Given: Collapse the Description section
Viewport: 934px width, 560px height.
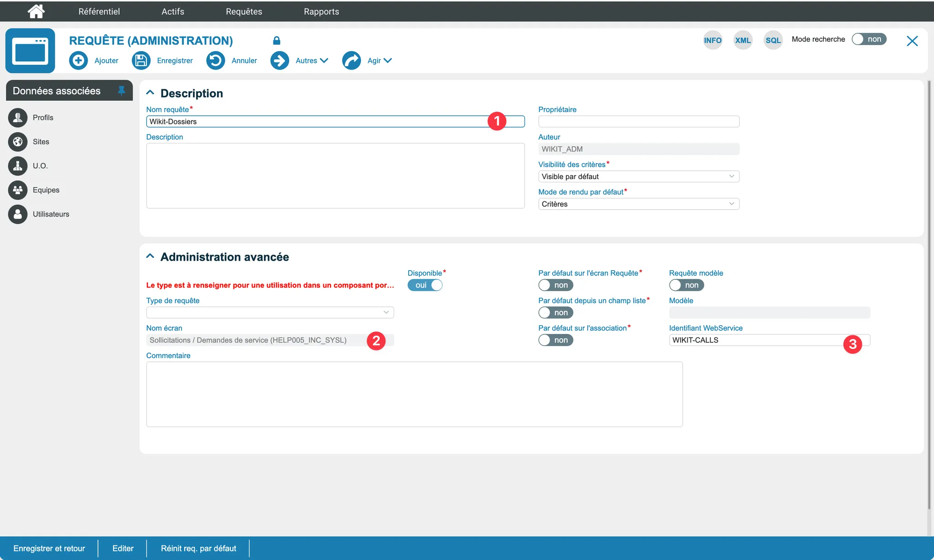Looking at the screenshot, I should pos(150,93).
